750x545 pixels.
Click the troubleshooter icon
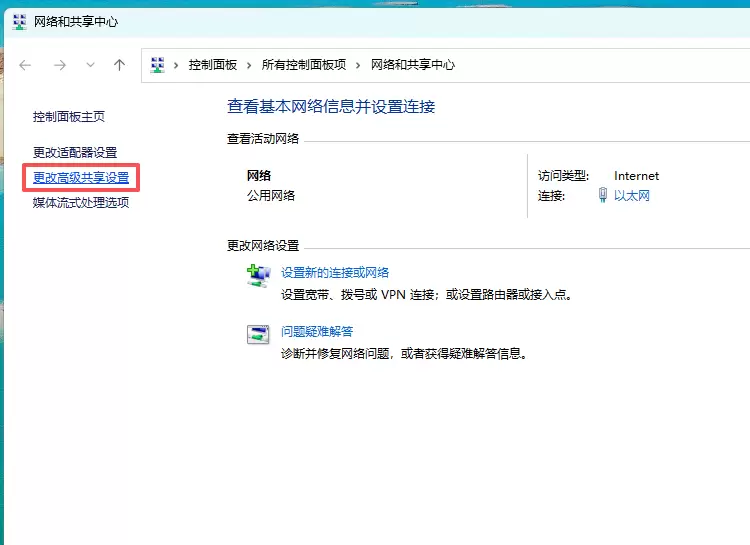tap(258, 334)
